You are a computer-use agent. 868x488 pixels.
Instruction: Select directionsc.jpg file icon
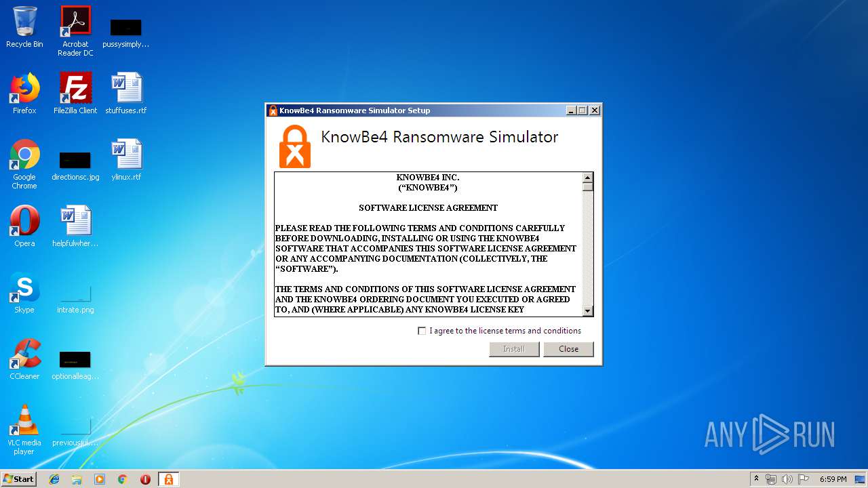(75, 166)
